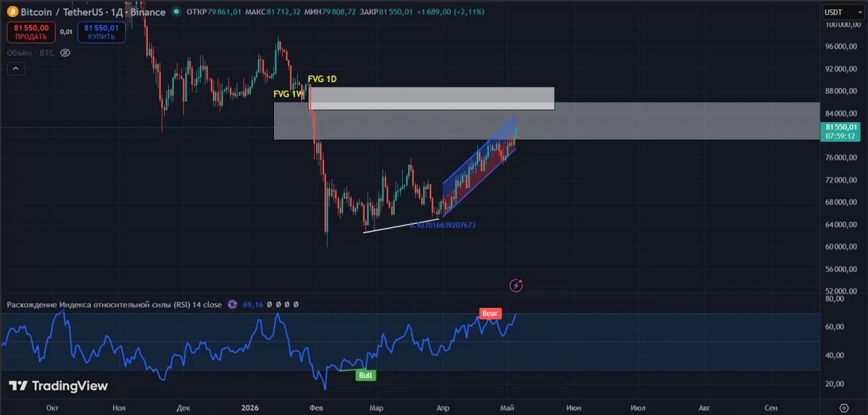
Task: Click the Июн label on time axis
Action: (x=574, y=408)
